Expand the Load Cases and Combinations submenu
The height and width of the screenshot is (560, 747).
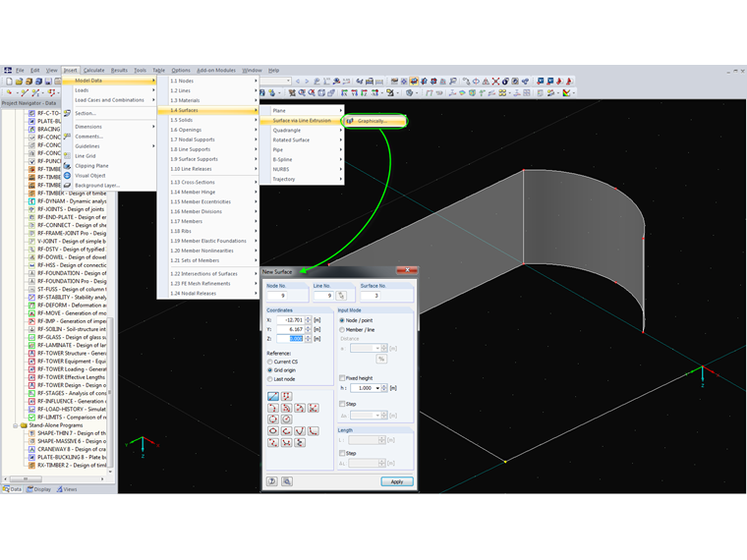point(153,100)
